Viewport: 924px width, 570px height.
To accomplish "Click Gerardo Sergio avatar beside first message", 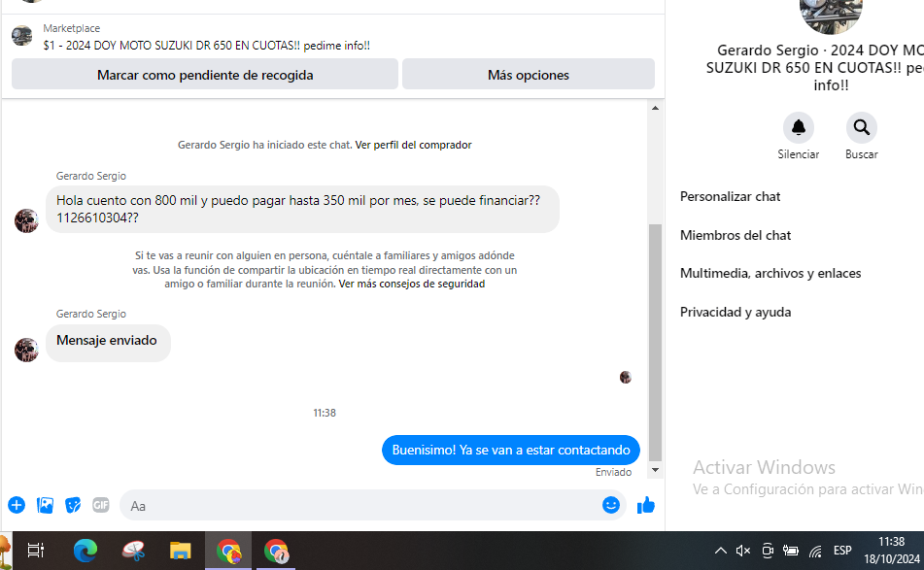I will coord(26,220).
